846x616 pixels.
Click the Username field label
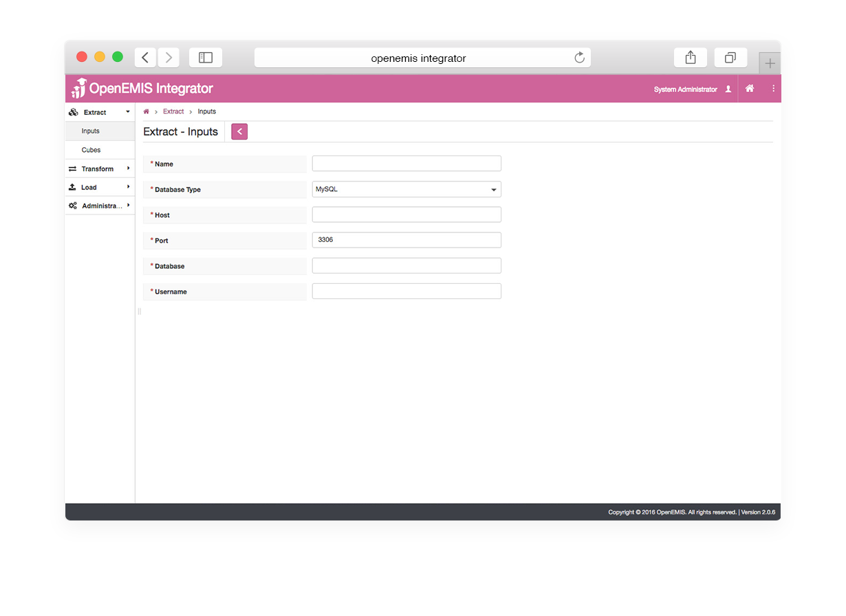[171, 291]
